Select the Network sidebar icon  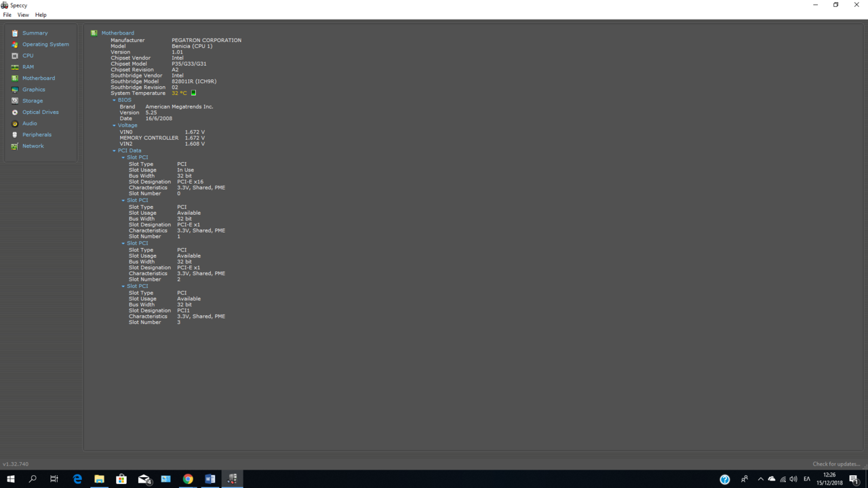(15, 146)
